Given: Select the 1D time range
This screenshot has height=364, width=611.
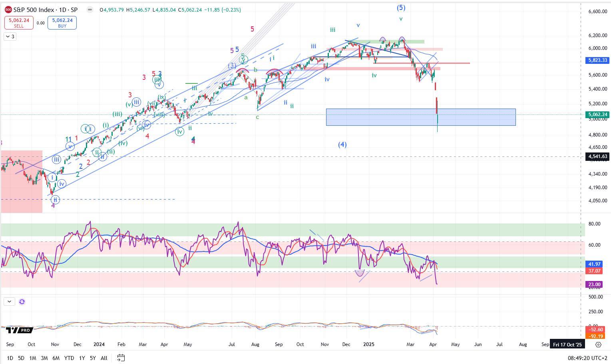Looking at the screenshot, I should 10,358.
